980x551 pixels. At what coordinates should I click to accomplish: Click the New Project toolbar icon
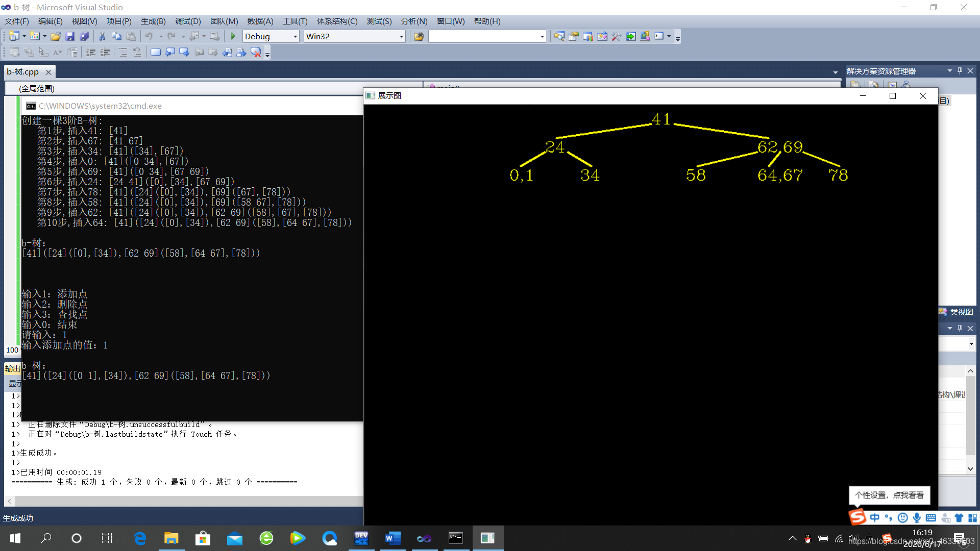click(14, 36)
